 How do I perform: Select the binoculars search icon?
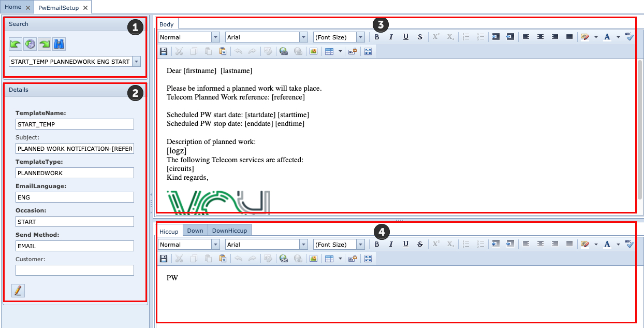58,44
